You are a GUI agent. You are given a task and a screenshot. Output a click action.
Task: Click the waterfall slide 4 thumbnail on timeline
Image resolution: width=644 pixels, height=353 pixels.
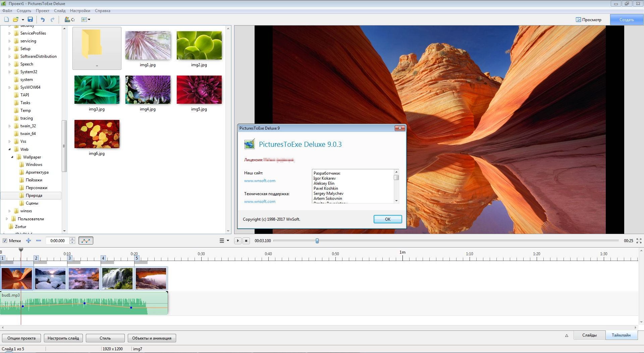(117, 278)
